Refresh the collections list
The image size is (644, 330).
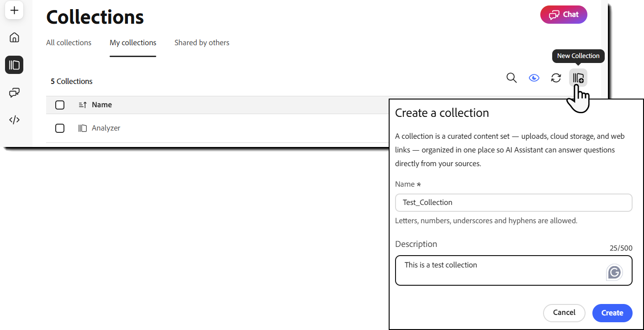(556, 78)
